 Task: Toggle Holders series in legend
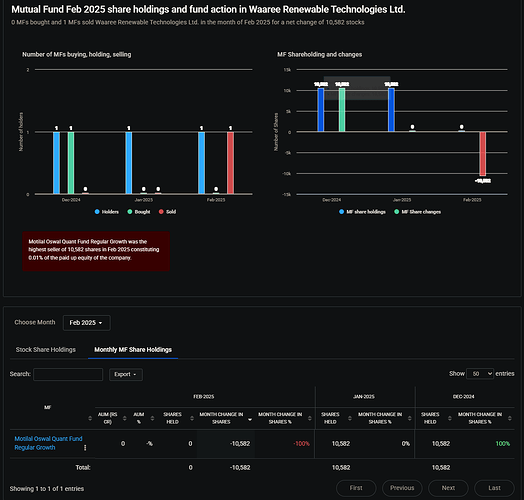click(107, 212)
